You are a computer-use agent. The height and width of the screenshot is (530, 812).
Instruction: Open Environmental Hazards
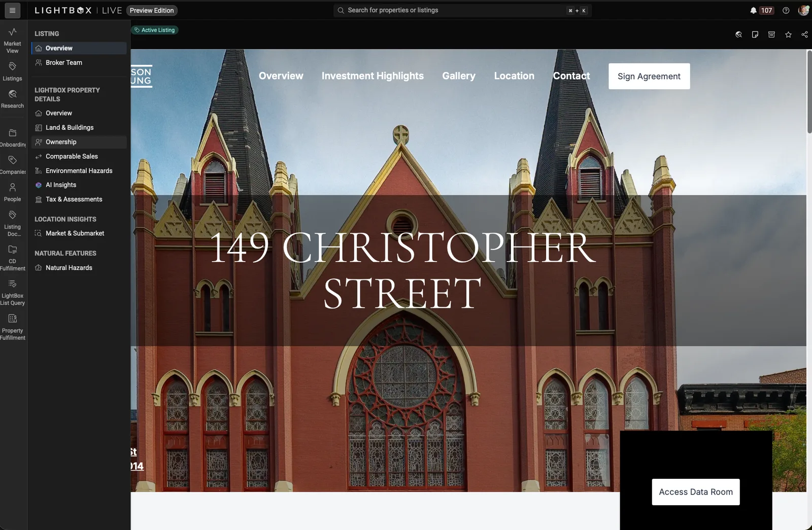(x=79, y=171)
